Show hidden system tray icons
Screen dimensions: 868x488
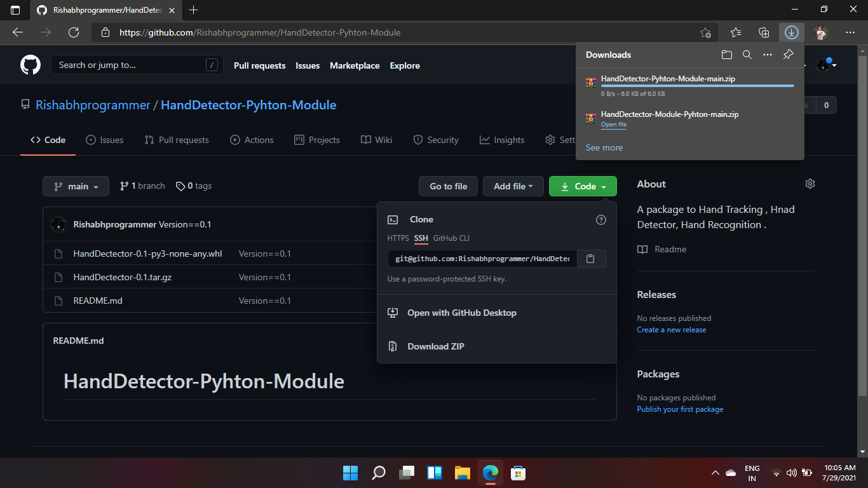pyautogui.click(x=715, y=473)
